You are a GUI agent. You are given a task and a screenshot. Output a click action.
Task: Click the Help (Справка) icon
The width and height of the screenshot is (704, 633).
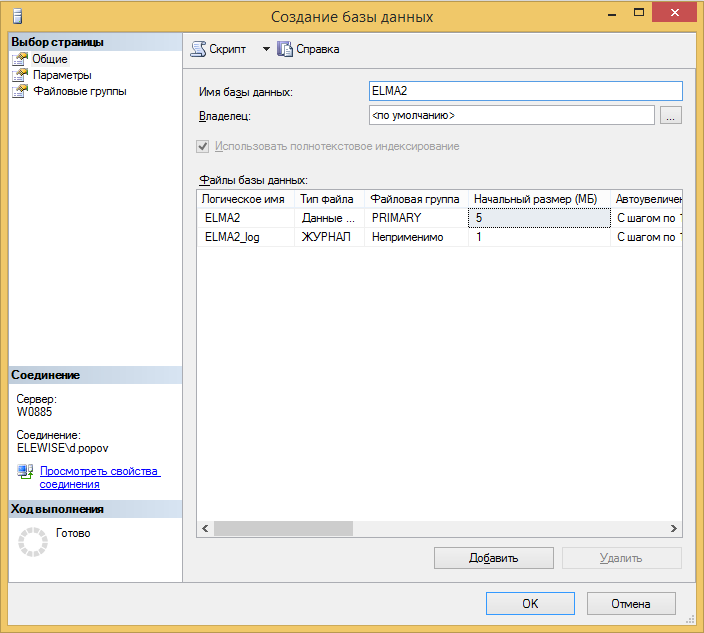coord(285,49)
